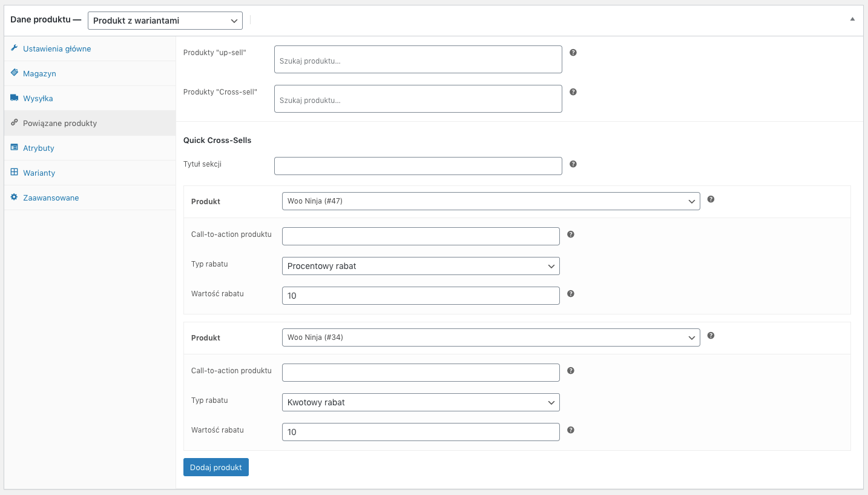Open the Kwotowy rabat discount type dropdown
The image size is (868, 495).
coord(421,402)
